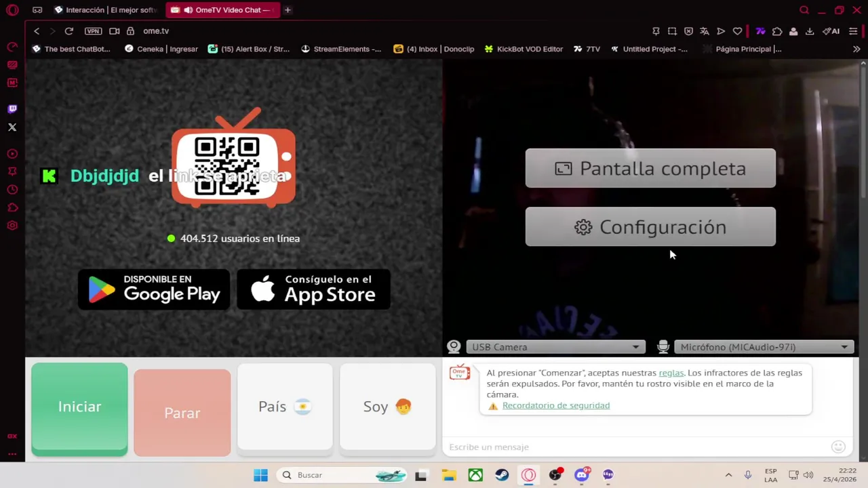Open X (Twitter) in Opera sidebar

coord(12,127)
